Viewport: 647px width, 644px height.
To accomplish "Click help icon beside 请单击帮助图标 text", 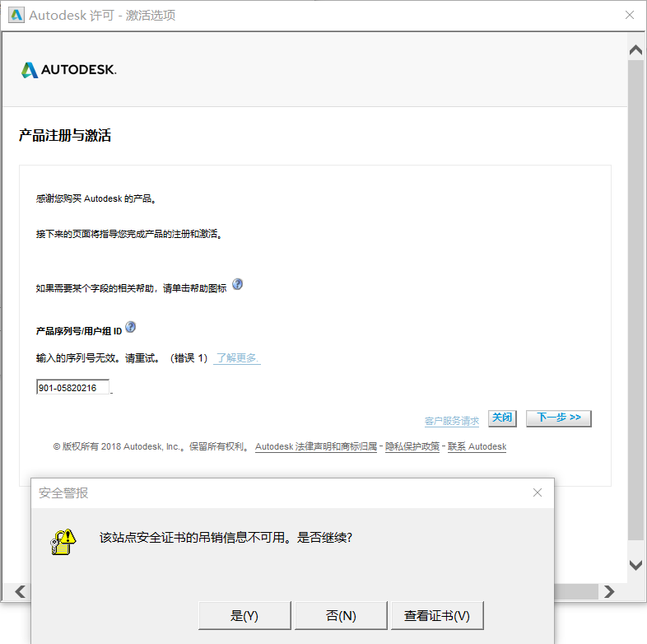I will pos(237,284).
